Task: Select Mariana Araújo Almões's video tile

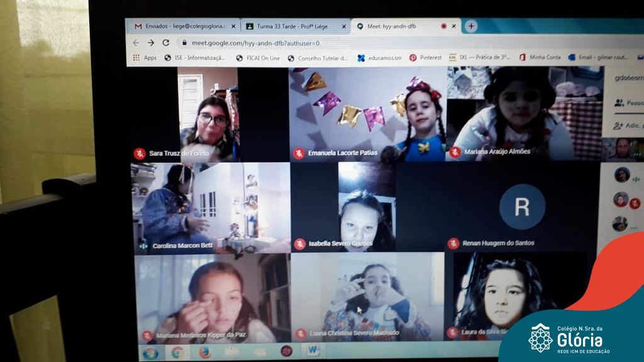Action: 525,114
